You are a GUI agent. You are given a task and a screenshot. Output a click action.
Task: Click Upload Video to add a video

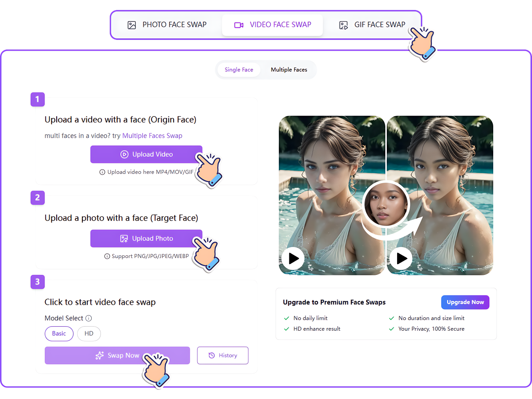(x=146, y=154)
